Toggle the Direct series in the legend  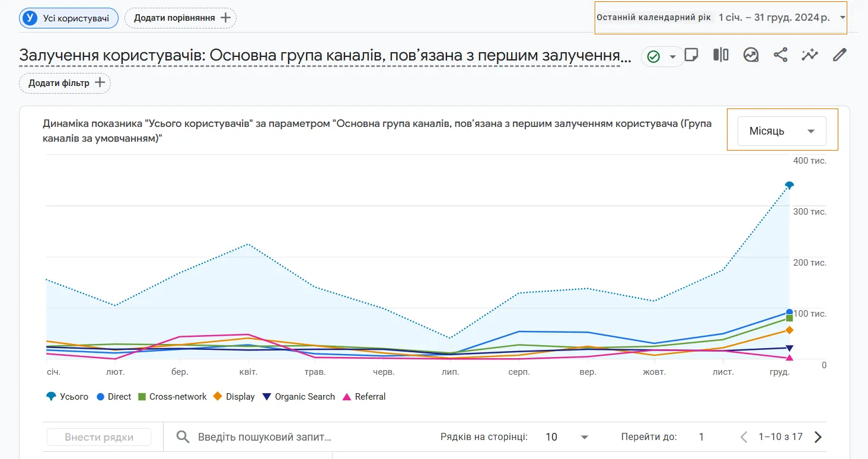pos(113,396)
